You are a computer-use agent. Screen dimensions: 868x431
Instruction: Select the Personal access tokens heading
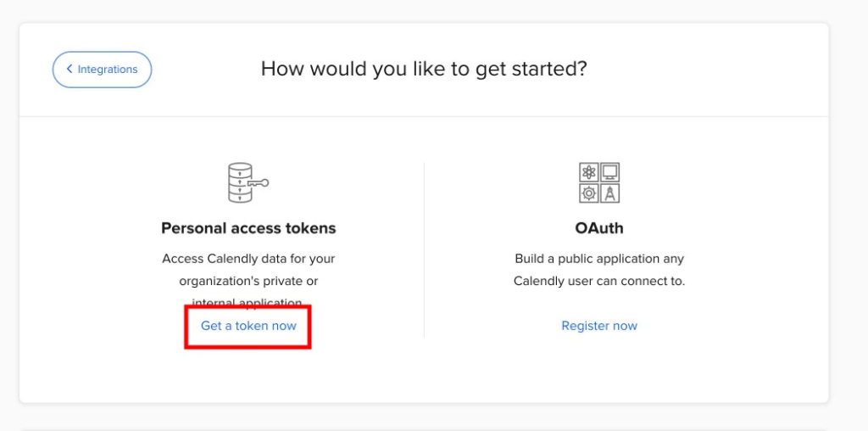[x=248, y=228]
